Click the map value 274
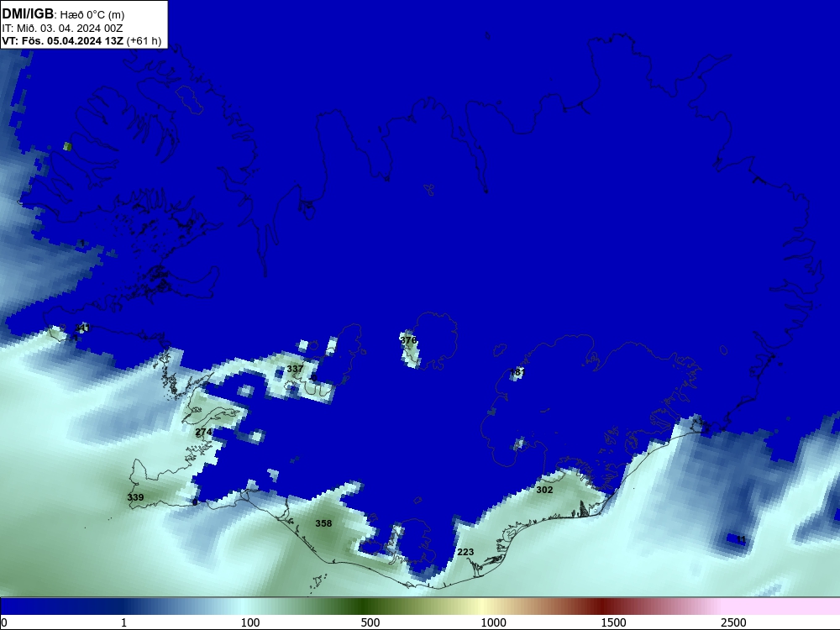 (x=203, y=432)
